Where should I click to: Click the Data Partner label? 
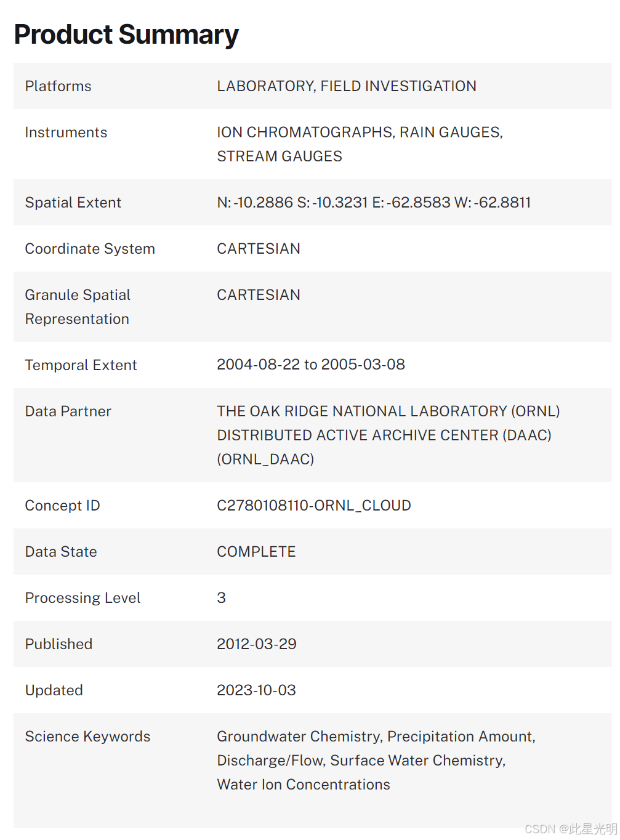coord(68,411)
